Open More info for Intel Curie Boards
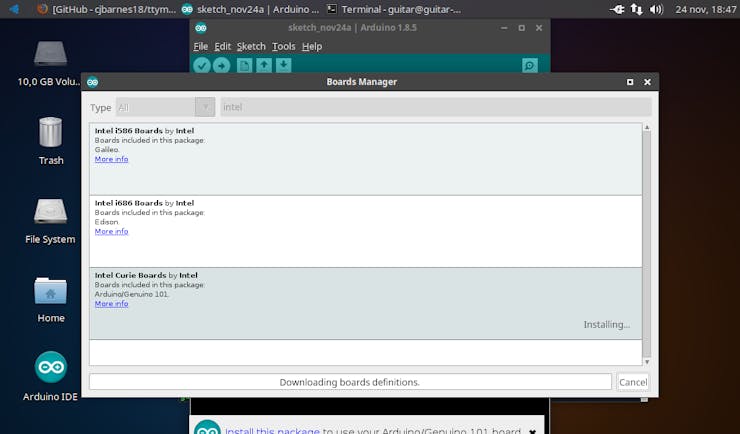 pyautogui.click(x=111, y=303)
